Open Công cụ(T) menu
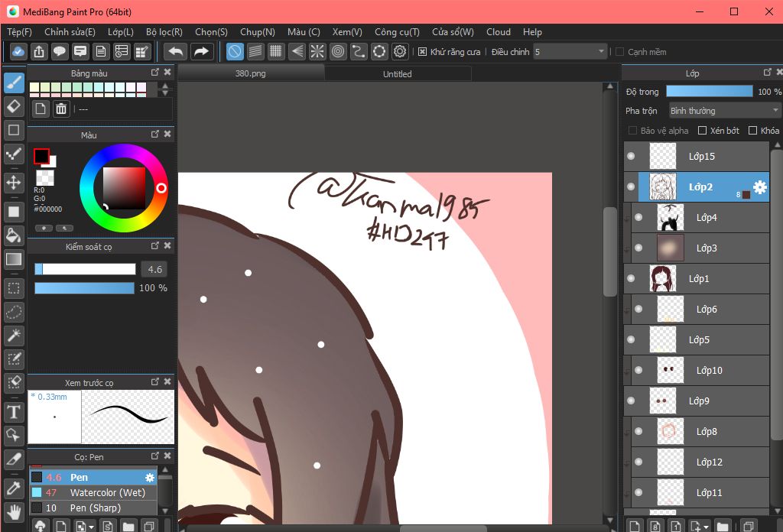This screenshot has height=532, width=783. [397, 32]
